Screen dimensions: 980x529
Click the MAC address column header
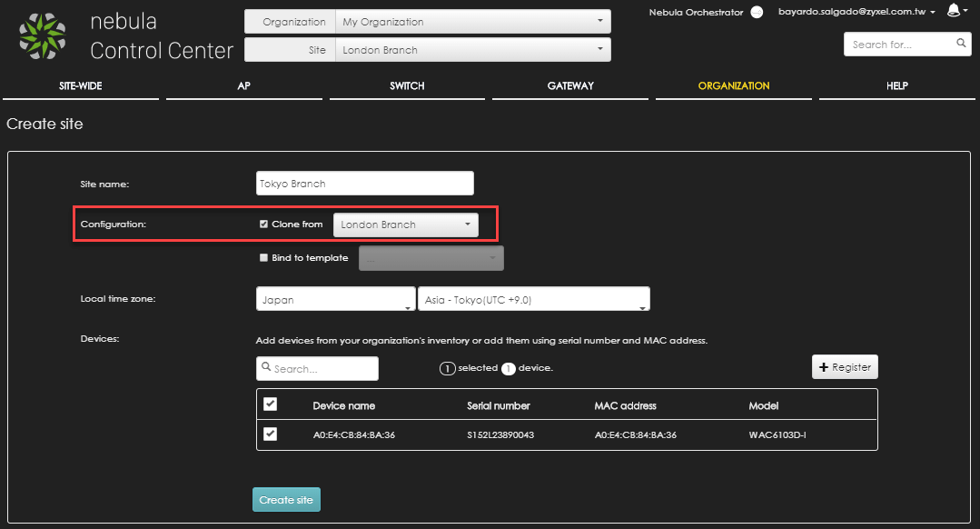pyautogui.click(x=626, y=405)
